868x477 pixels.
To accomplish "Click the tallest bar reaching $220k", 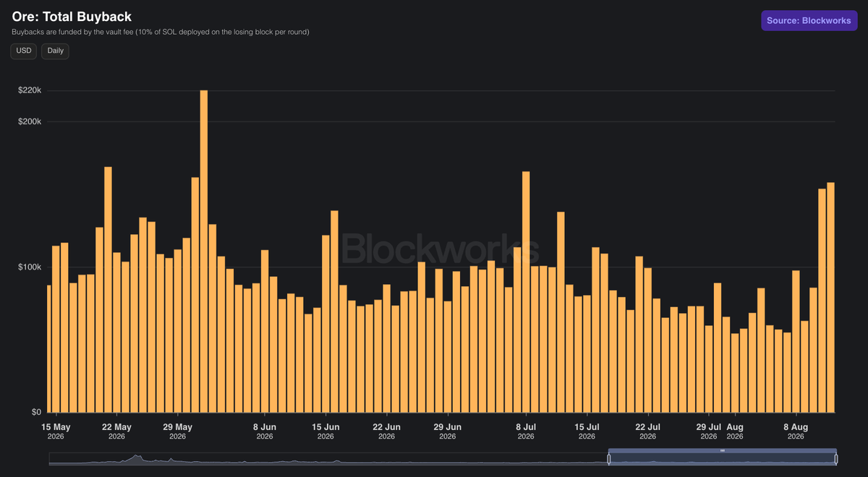I will [204, 252].
